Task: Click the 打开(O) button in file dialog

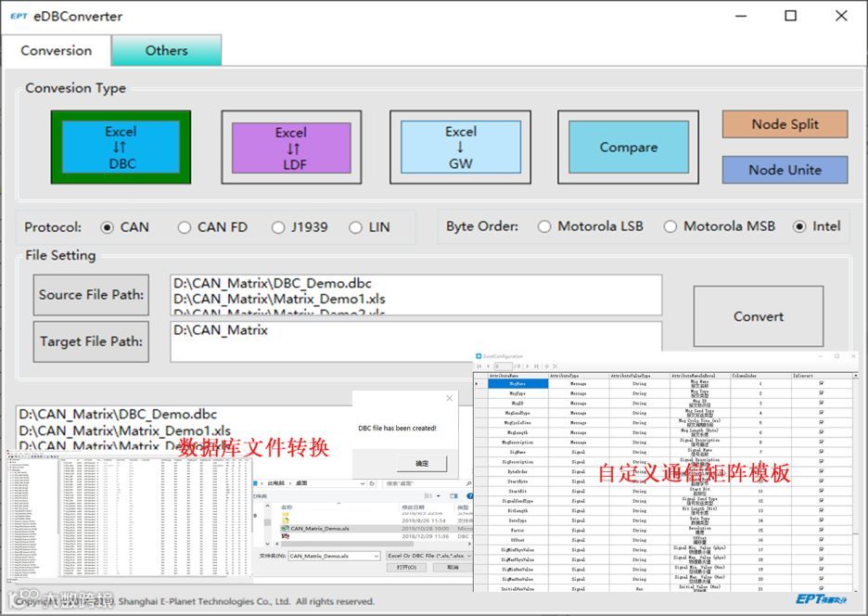Action: pos(407,567)
